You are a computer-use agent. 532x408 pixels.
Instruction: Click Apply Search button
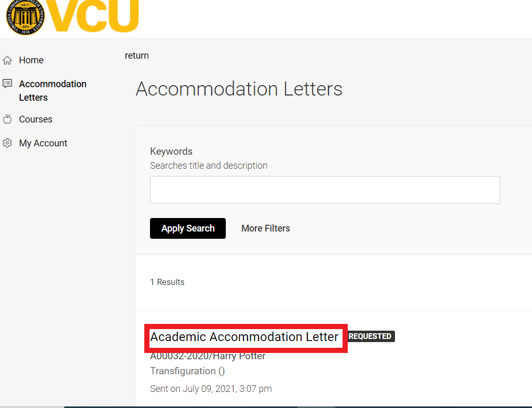click(187, 228)
